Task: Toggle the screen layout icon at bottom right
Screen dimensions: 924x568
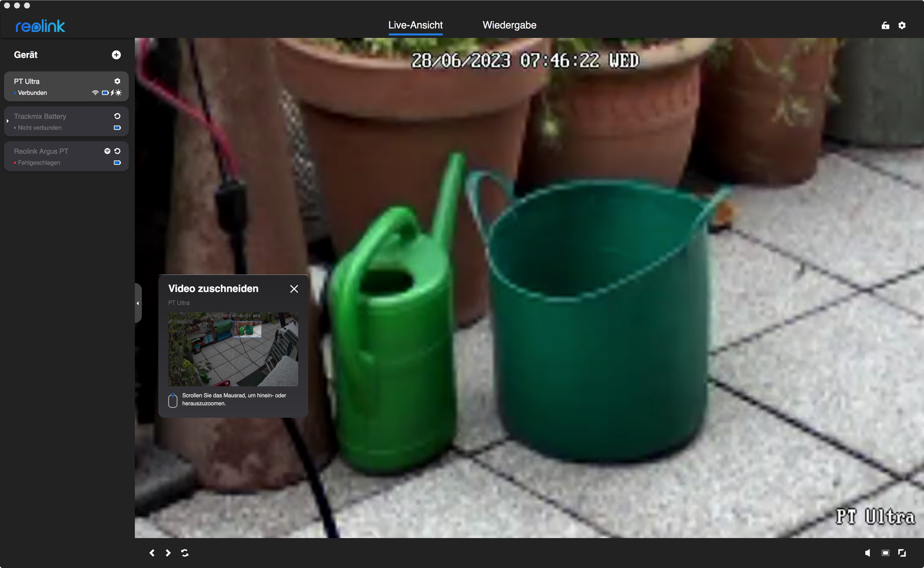Action: [885, 553]
